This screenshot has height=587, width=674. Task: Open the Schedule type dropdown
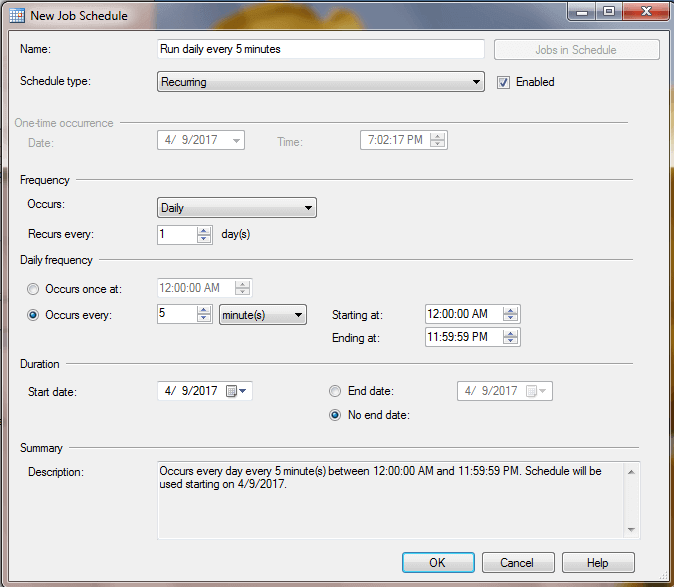[321, 82]
